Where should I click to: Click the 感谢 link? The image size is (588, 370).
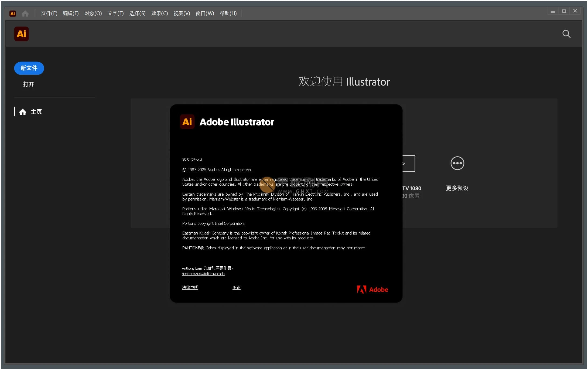pyautogui.click(x=236, y=288)
